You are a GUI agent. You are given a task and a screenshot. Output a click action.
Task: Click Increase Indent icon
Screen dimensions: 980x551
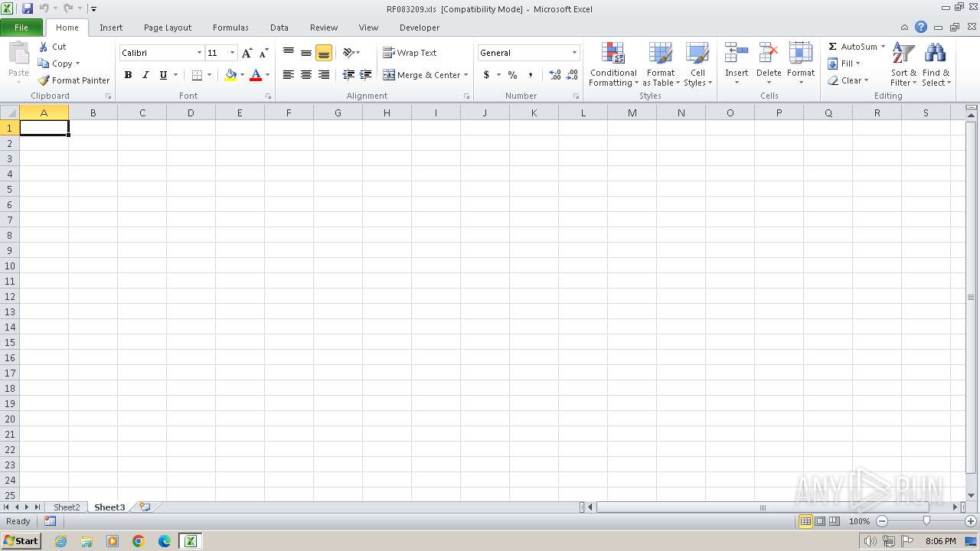[x=366, y=75]
